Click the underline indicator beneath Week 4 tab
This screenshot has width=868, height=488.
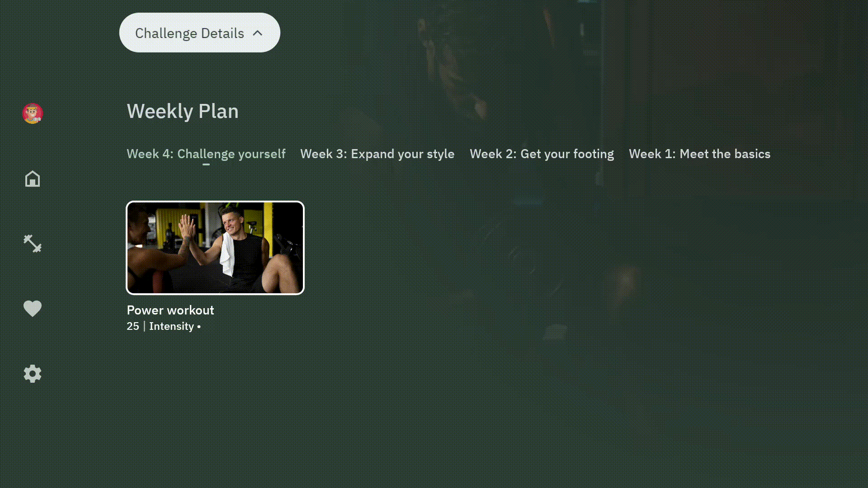coord(206,164)
